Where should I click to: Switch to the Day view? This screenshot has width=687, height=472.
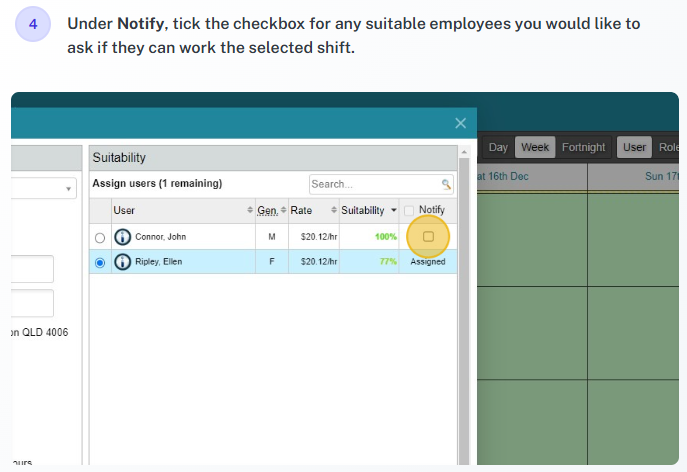498,147
